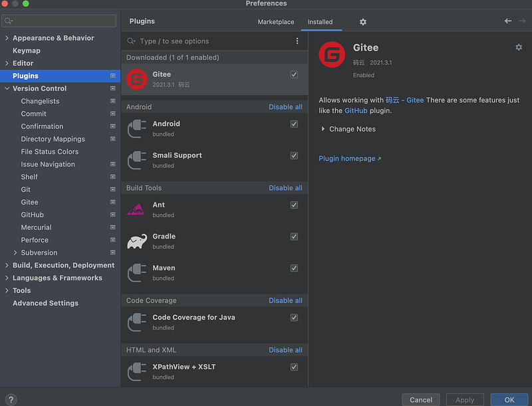The height and width of the screenshot is (406, 532).
Task: Click the Ant plugin icon
Action: 136,210
